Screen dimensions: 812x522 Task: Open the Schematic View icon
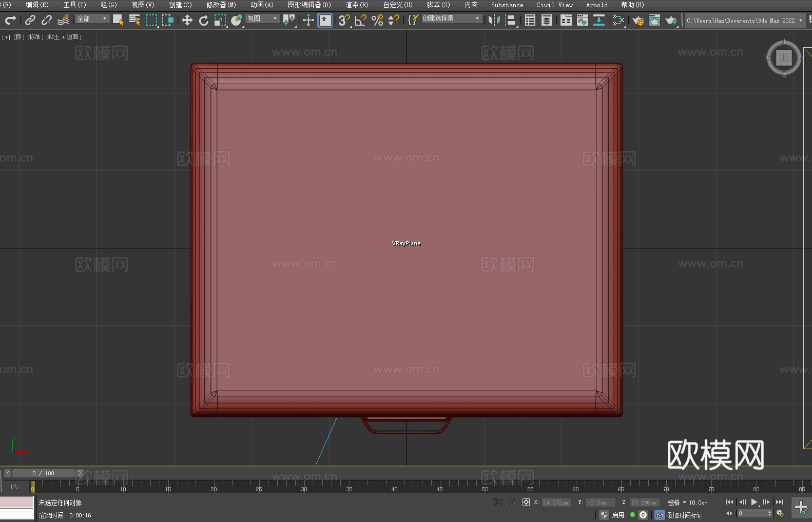(x=599, y=20)
